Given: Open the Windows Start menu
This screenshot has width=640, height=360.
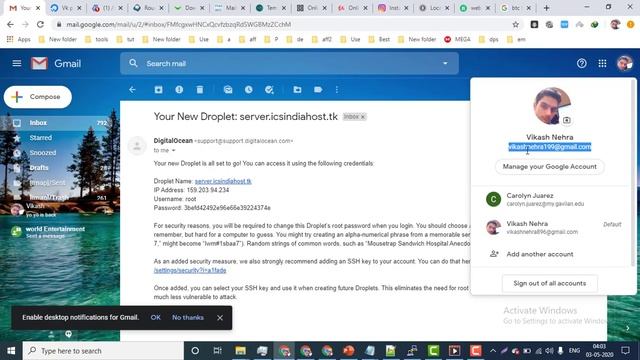Looking at the screenshot, I should point(11,351).
